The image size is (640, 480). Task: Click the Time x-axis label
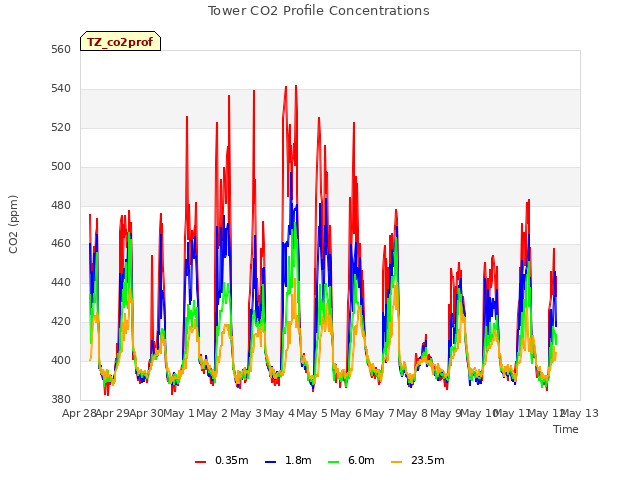566,429
